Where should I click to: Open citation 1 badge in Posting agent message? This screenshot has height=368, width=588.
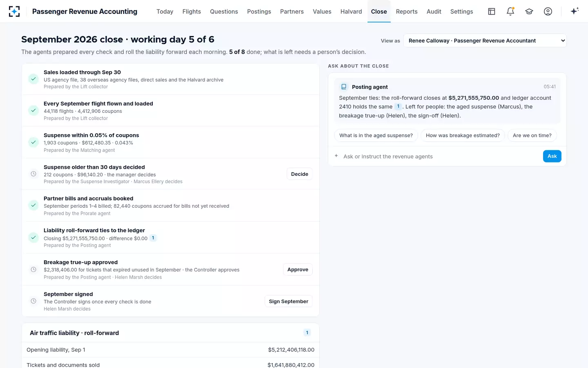(x=398, y=106)
